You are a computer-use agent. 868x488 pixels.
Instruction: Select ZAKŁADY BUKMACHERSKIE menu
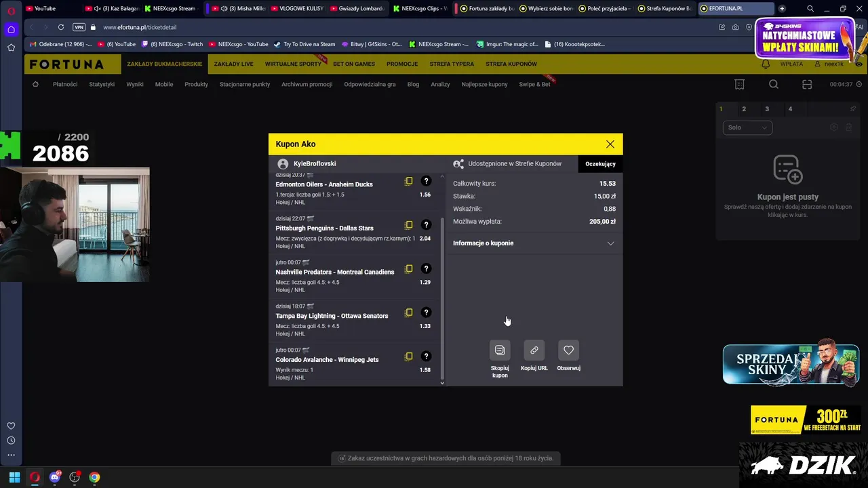pyautogui.click(x=165, y=64)
